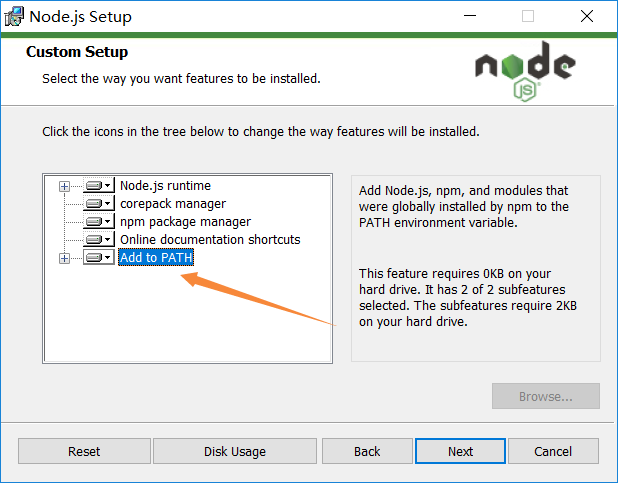Expand the Node.js runtime tree node
Viewport: 618px width, 483px height.
[x=64, y=186]
